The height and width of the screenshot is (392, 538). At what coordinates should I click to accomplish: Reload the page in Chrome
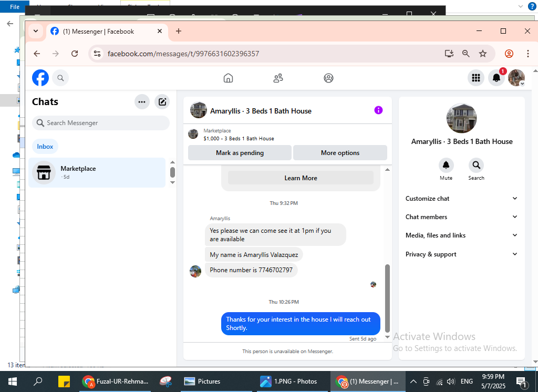point(75,54)
